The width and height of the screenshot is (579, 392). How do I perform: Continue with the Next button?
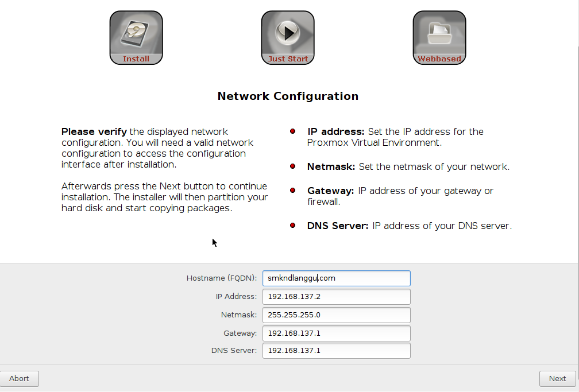click(x=557, y=379)
